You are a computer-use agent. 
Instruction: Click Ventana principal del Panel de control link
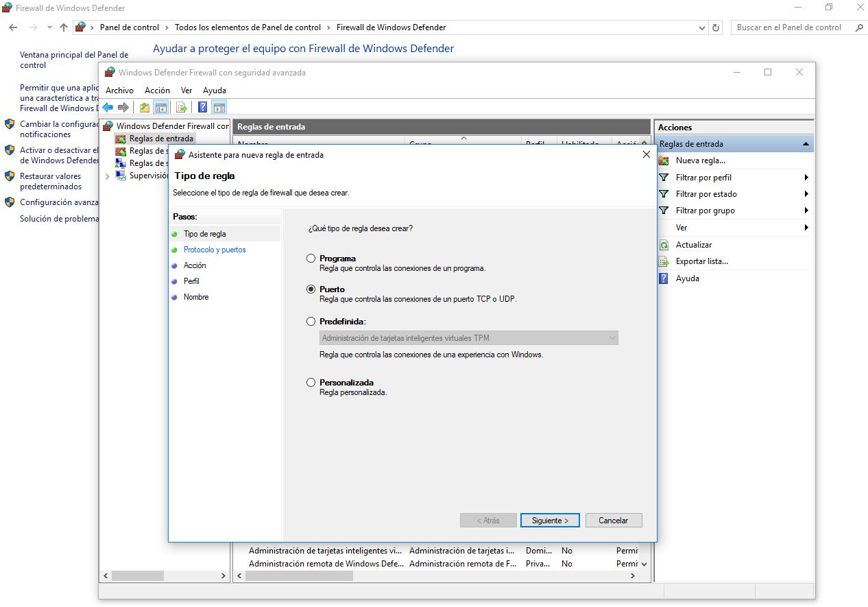[x=74, y=60]
